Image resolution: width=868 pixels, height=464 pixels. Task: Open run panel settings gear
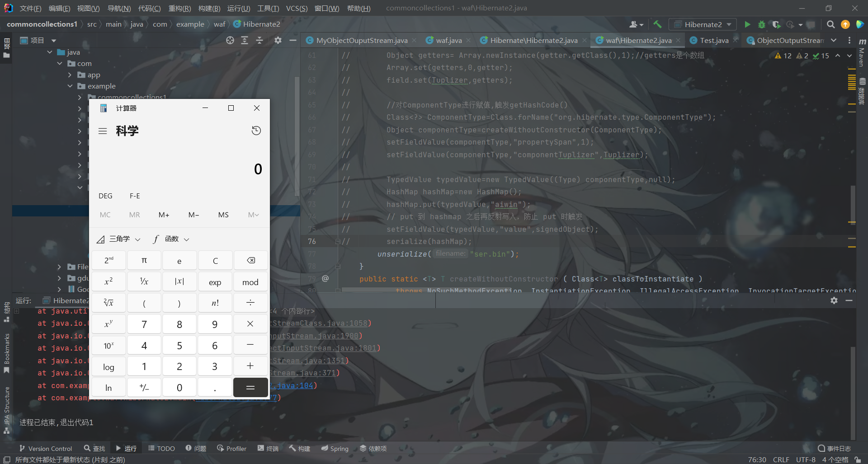click(x=834, y=300)
